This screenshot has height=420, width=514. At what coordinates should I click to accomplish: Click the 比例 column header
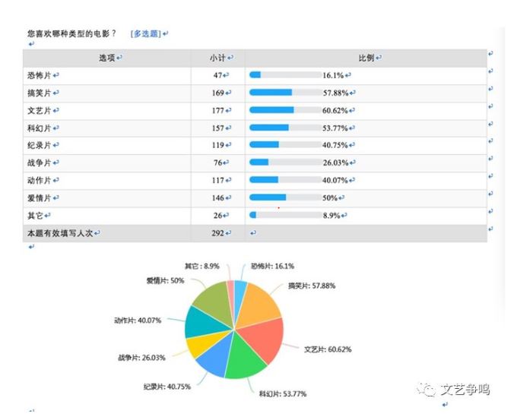(366, 58)
